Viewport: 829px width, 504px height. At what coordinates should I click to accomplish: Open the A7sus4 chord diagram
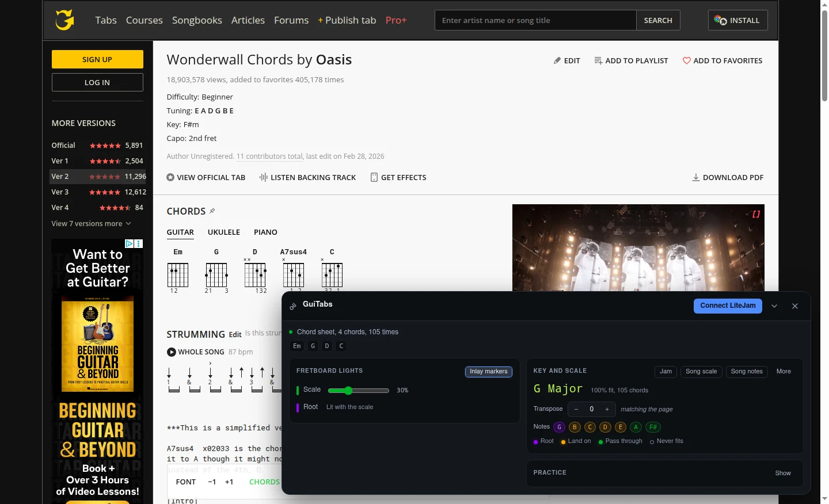(x=294, y=272)
